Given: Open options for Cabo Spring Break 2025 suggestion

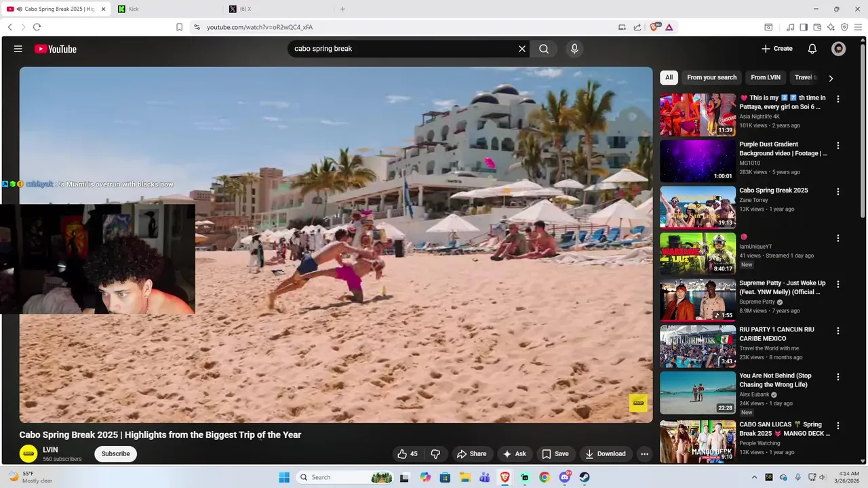Looking at the screenshot, I should pos(838,192).
